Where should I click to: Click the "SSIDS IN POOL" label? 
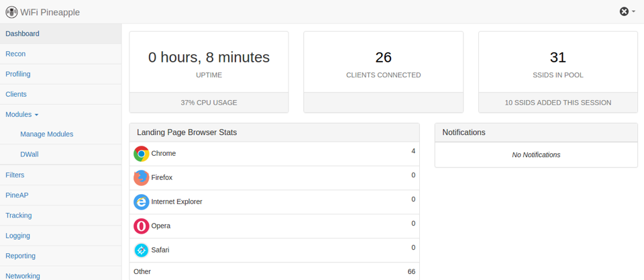[x=557, y=75]
